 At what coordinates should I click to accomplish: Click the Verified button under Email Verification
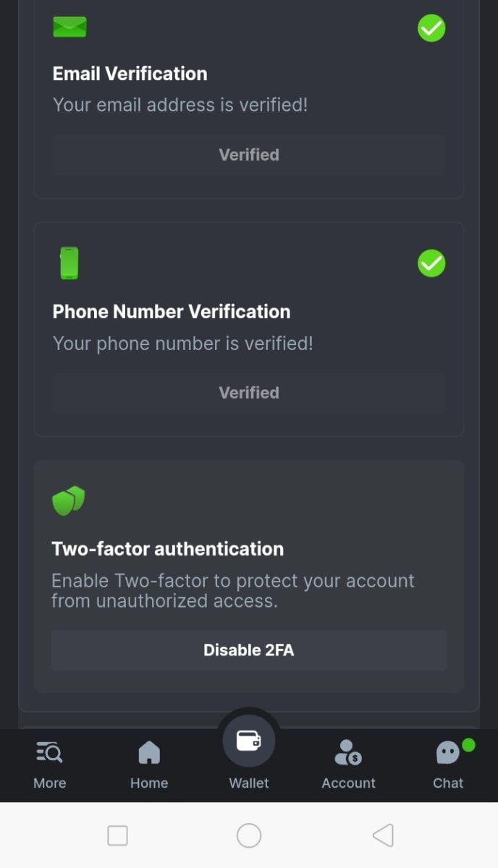point(249,155)
